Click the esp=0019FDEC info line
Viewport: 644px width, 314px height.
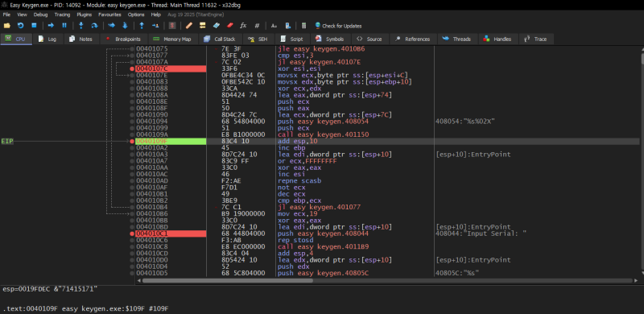click(x=49, y=289)
